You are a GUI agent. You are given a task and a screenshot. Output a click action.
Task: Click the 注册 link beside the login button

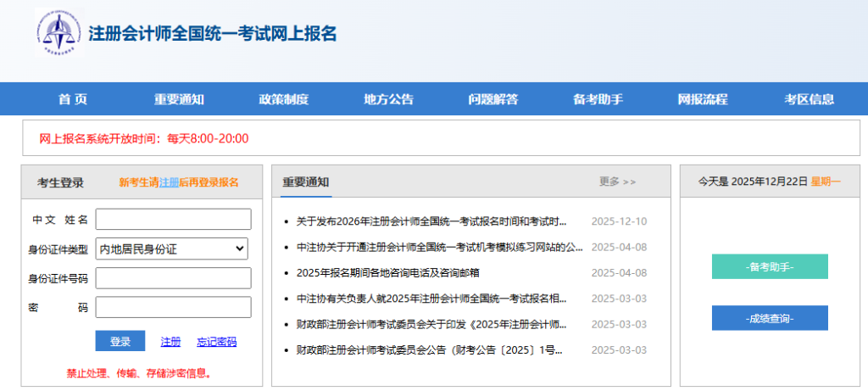170,342
